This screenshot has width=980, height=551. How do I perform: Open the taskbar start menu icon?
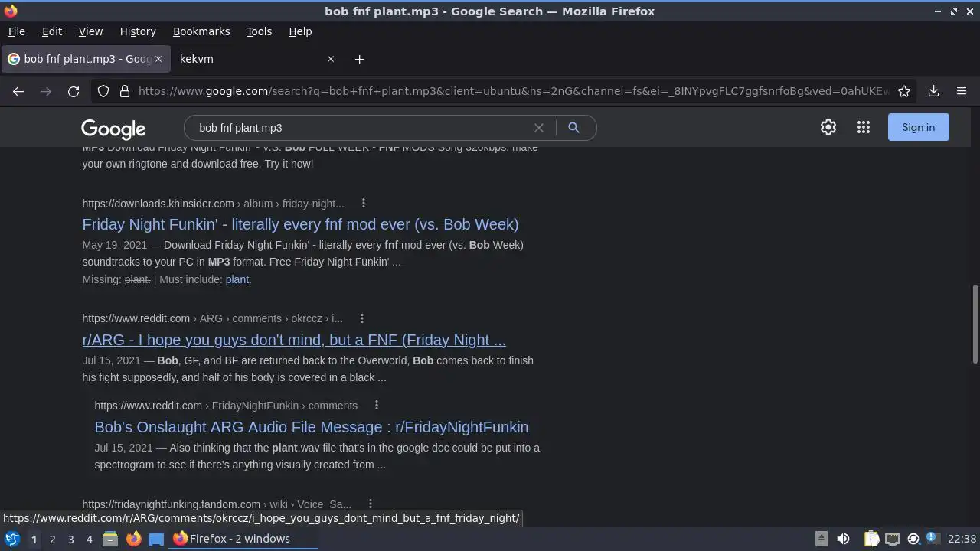(11, 539)
